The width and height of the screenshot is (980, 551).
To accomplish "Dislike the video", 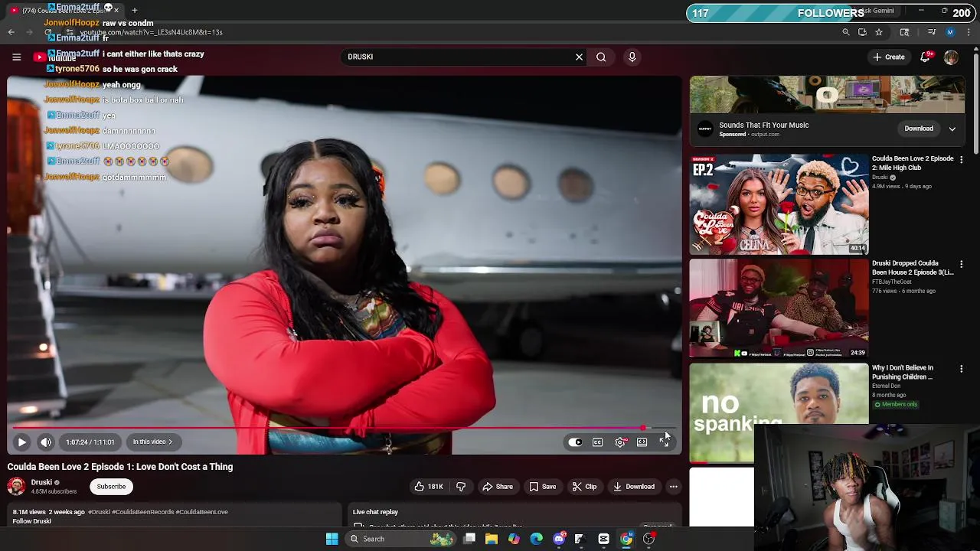I will click(461, 487).
